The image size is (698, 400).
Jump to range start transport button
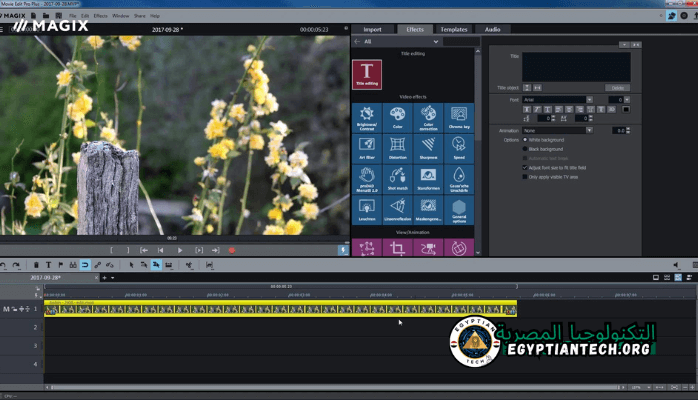coord(144,251)
